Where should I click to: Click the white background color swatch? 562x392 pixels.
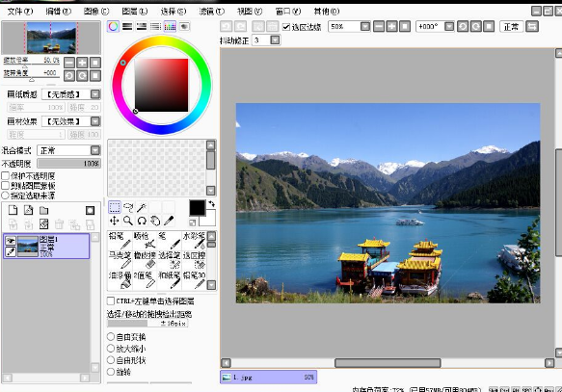click(x=209, y=221)
